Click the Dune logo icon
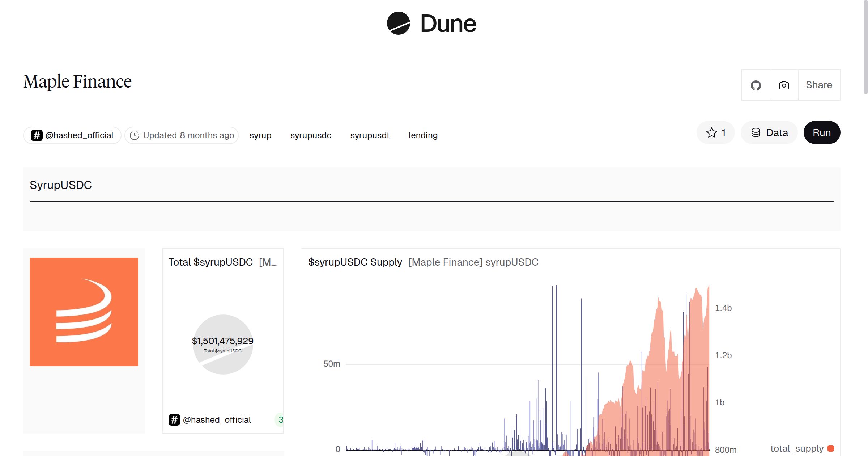This screenshot has height=456, width=868. [399, 24]
